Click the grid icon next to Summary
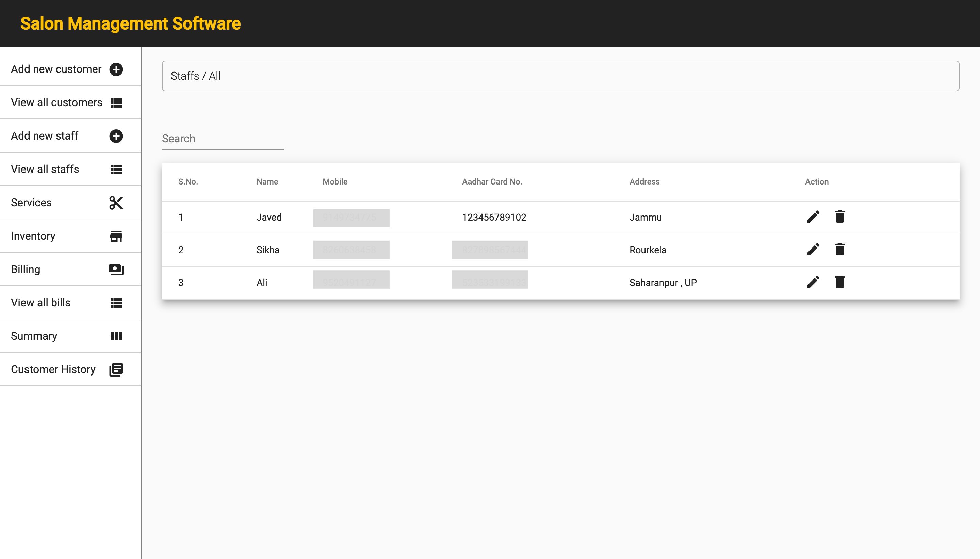 [x=116, y=336]
